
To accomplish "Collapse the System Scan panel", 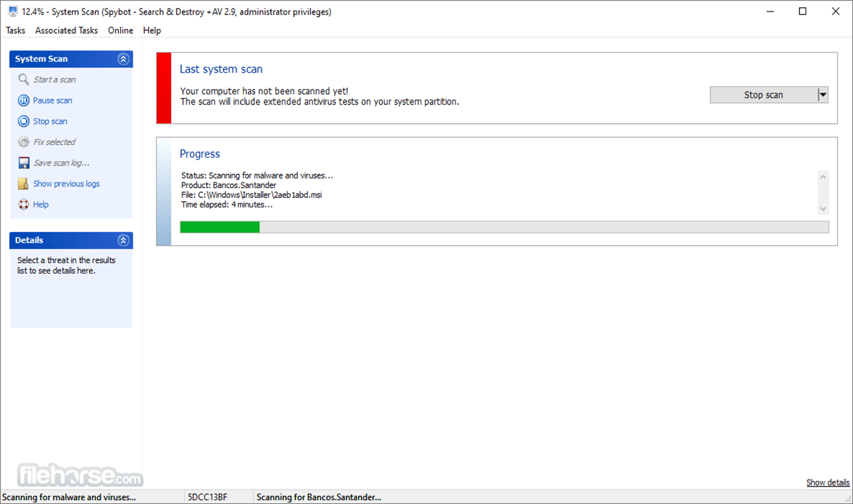I will click(x=123, y=59).
